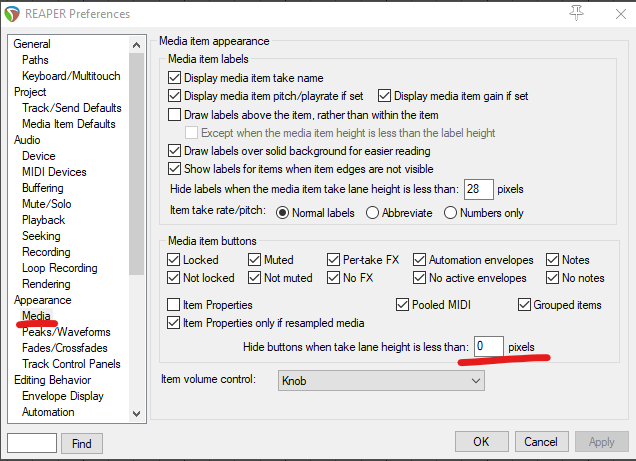Toggle the Notes button checkbox

click(x=552, y=260)
